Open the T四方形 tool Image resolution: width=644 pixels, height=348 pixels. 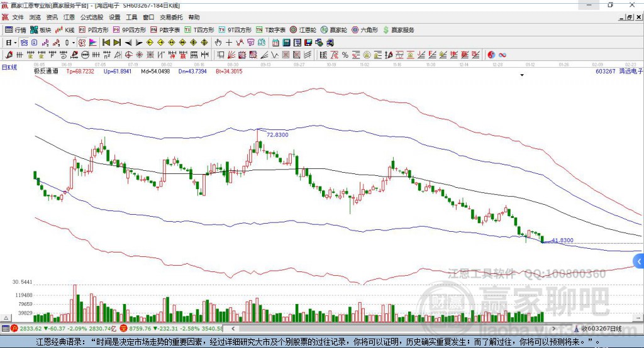[199, 30]
